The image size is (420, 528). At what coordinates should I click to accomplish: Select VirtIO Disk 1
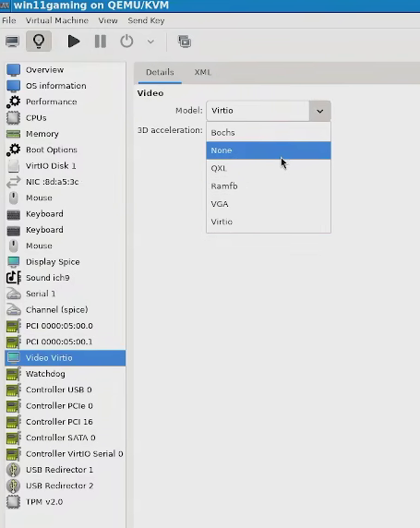tap(66, 165)
